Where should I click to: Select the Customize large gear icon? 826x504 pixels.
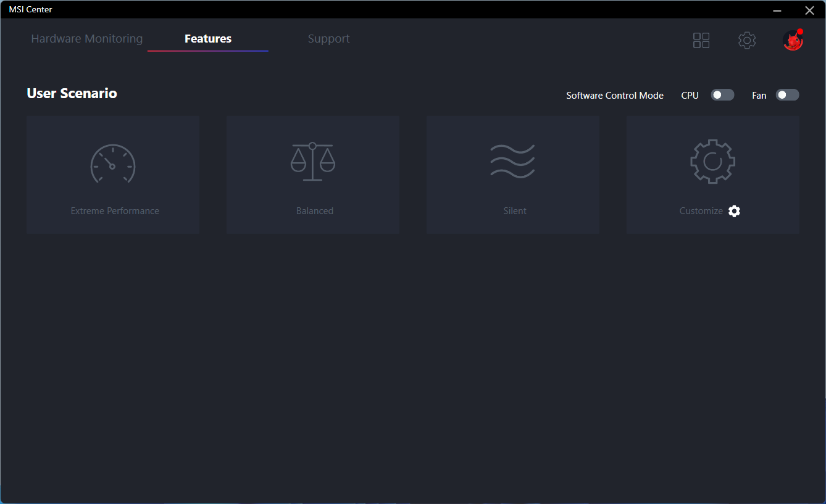click(712, 162)
